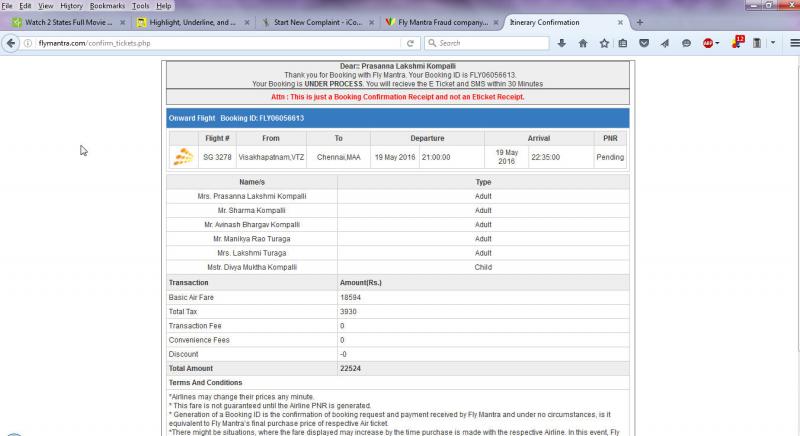Open a new tab with plus

(x=639, y=22)
